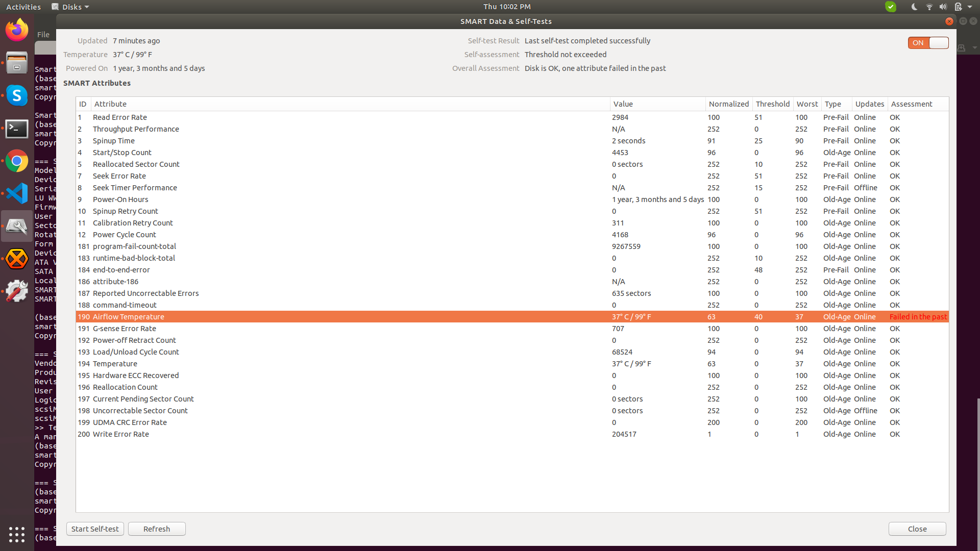Select program-fail-count-total row

[x=512, y=246]
